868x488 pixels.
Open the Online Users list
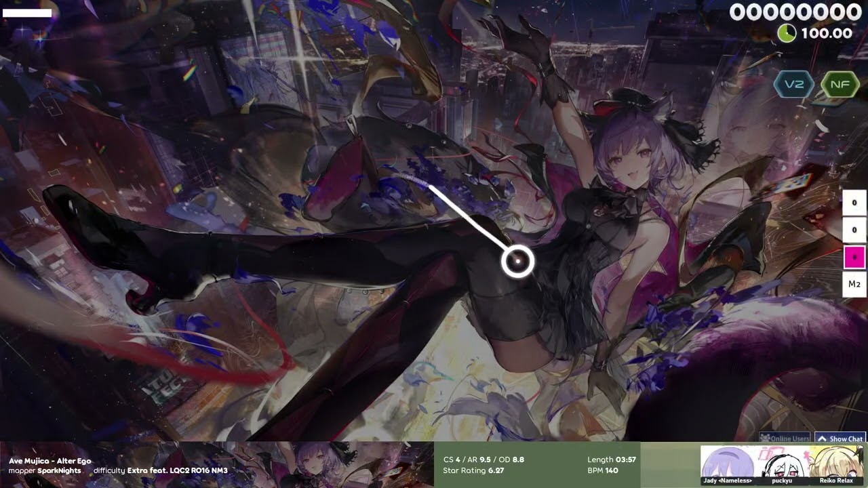[785, 439]
